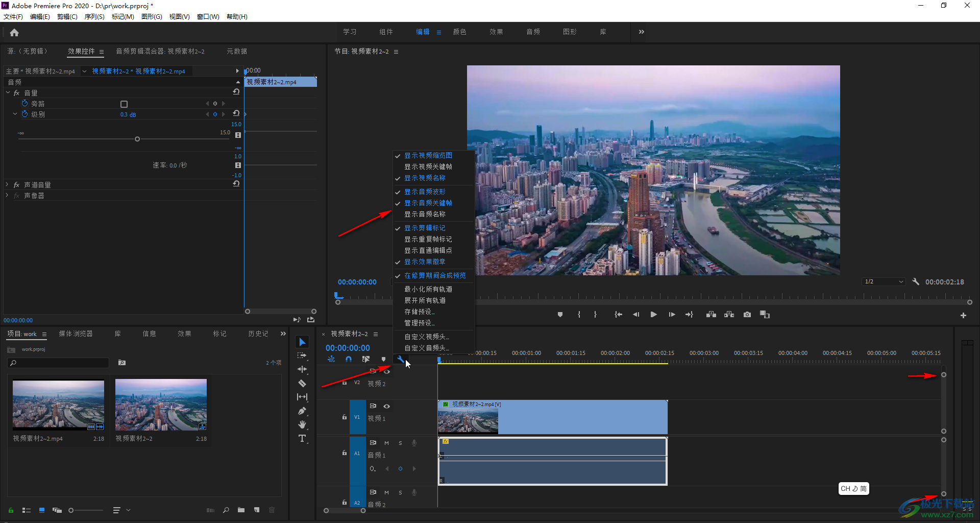
Task: Choose 显示音频名称 menu option
Action: point(425,214)
